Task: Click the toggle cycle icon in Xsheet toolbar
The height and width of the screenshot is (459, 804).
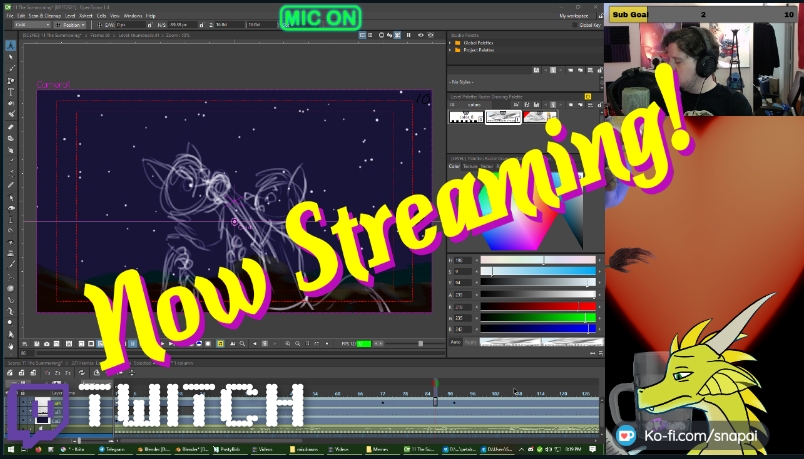Action: [x=82, y=373]
